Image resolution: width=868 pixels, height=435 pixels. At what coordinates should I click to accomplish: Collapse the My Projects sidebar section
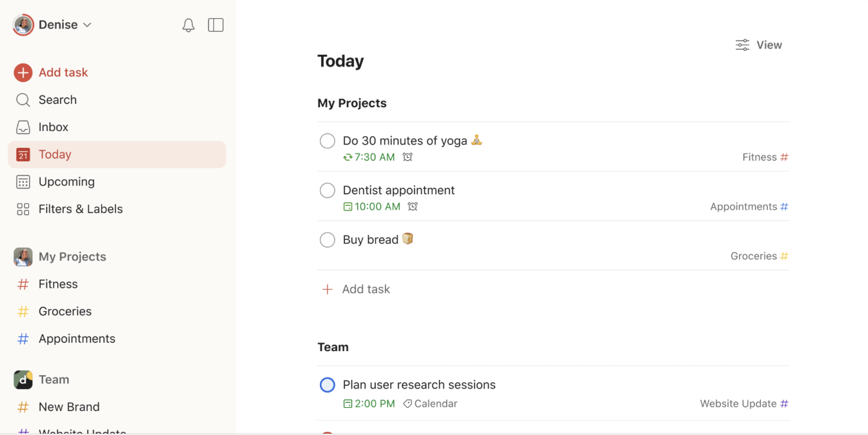tap(72, 257)
